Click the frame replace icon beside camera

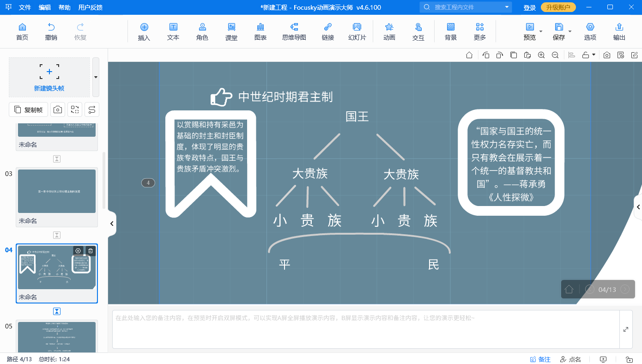(x=74, y=109)
